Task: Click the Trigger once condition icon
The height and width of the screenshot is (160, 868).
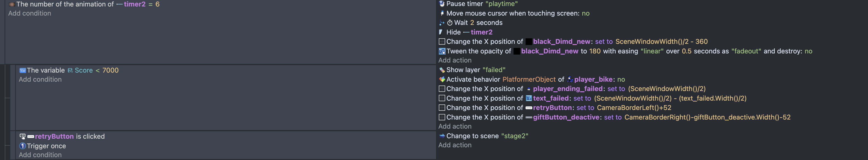Action: point(23,146)
